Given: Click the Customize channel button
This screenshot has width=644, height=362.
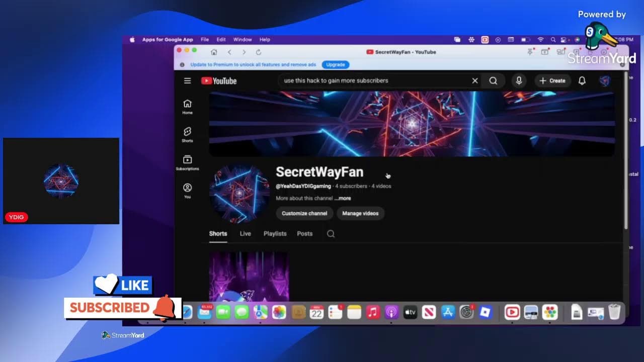Looking at the screenshot, I should pyautogui.click(x=304, y=213).
